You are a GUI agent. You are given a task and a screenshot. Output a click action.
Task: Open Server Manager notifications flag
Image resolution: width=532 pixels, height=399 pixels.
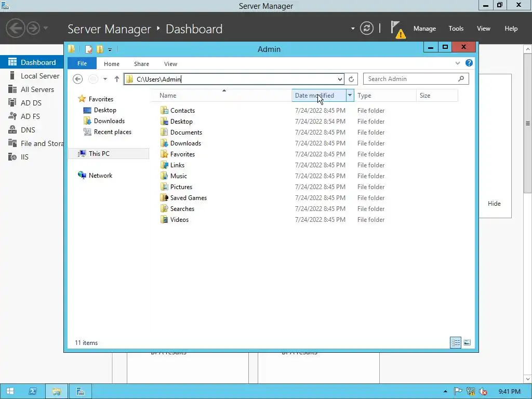[x=397, y=29]
